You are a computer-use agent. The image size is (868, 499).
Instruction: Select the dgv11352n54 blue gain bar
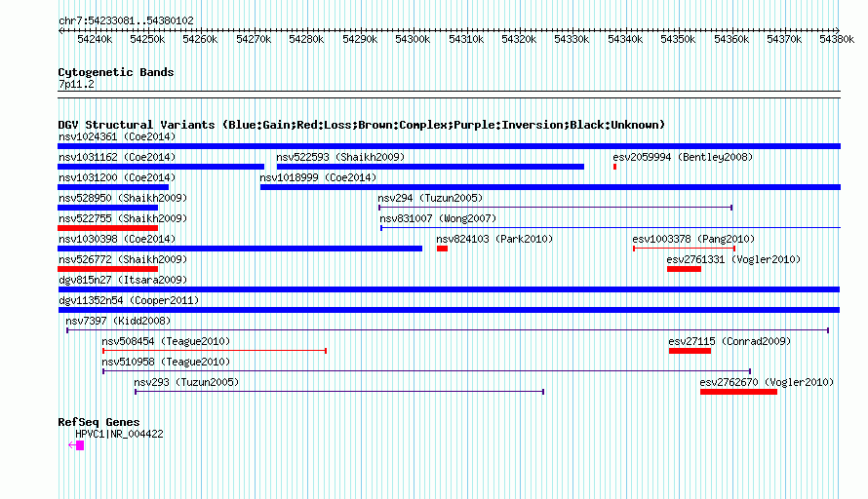pyautogui.click(x=449, y=310)
